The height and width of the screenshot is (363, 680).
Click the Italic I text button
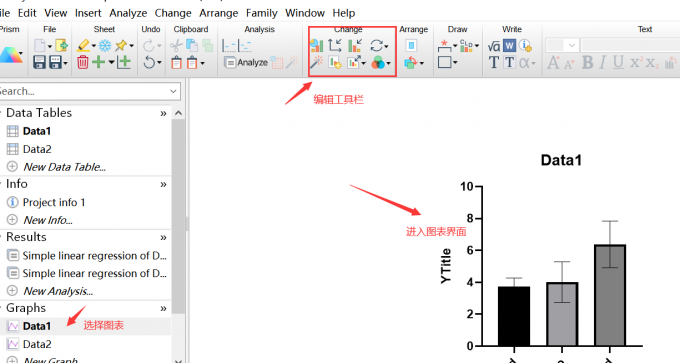603,62
